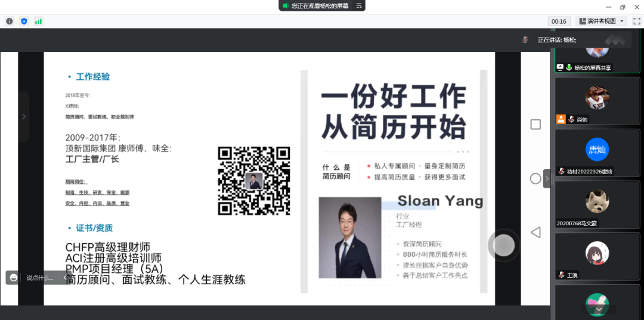Image resolution: width=644 pixels, height=320 pixels.
Task: Open the meeting info icon
Action: pyautogui.click(x=10, y=21)
